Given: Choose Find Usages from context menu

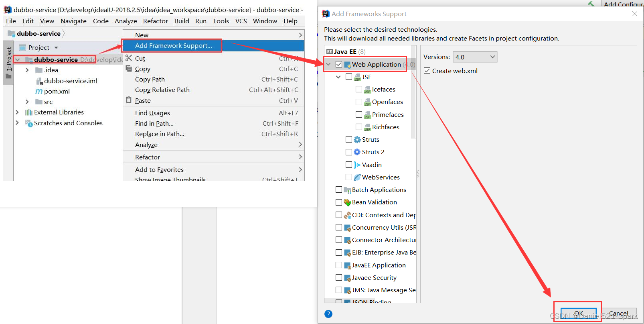Looking at the screenshot, I should point(213,113).
